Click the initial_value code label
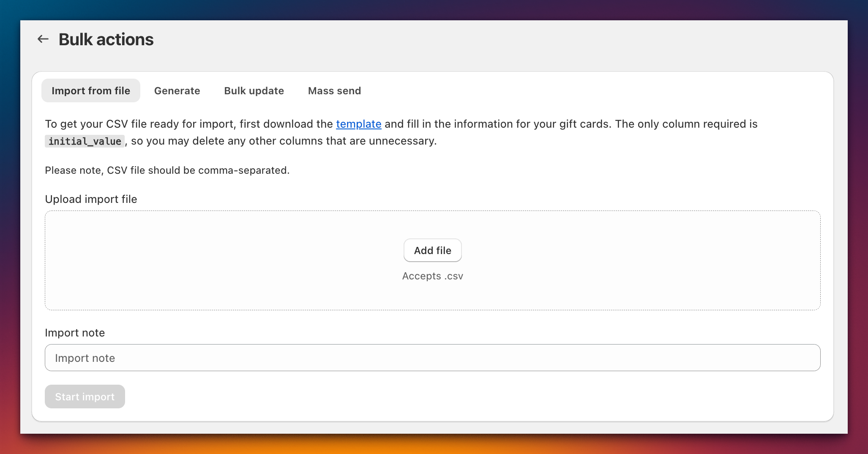 point(85,141)
